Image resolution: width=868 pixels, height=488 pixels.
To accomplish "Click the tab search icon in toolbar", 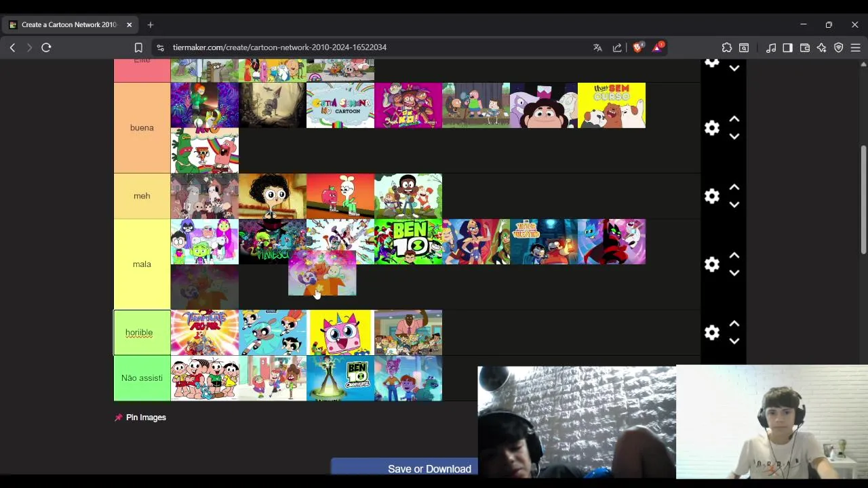I will coord(744,47).
